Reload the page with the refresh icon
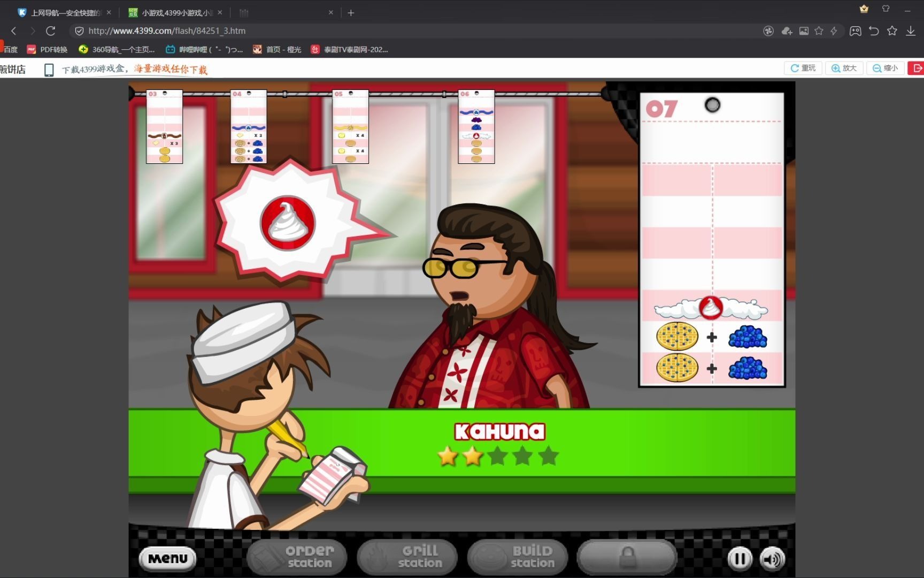This screenshot has height=578, width=924. 51,31
